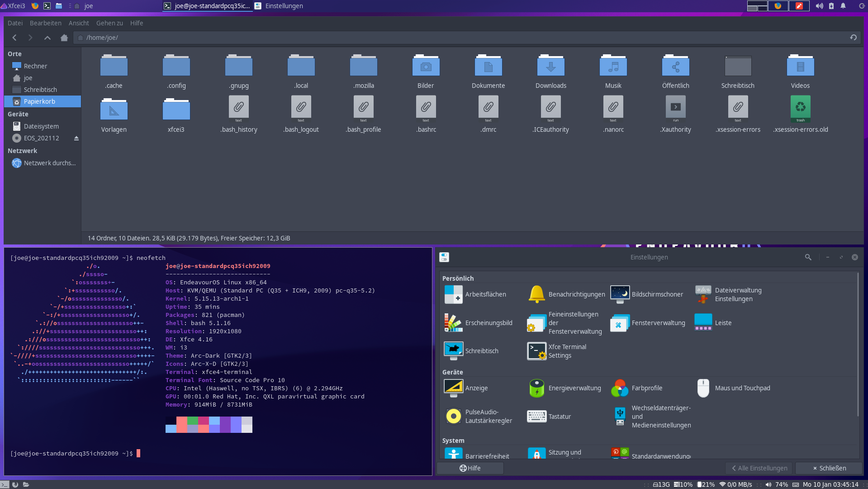
Task: Open Xfce Terminal Settings
Action: [x=557, y=351]
